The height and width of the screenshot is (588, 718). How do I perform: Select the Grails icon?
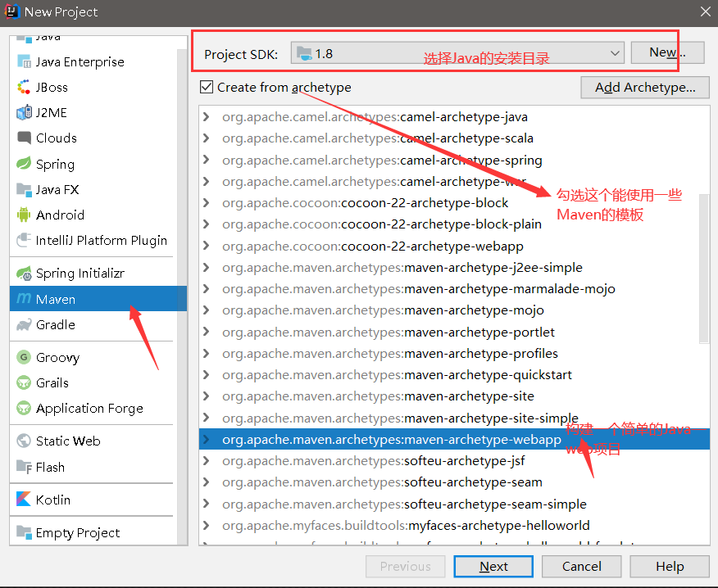point(24,382)
